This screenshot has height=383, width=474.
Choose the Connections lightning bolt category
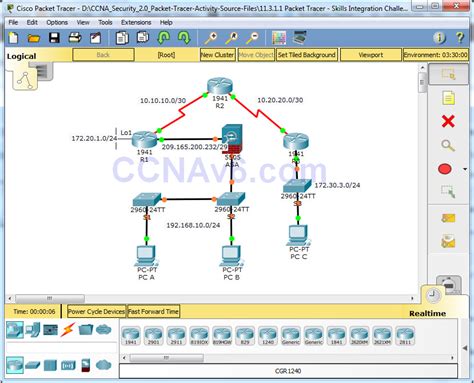point(68,330)
